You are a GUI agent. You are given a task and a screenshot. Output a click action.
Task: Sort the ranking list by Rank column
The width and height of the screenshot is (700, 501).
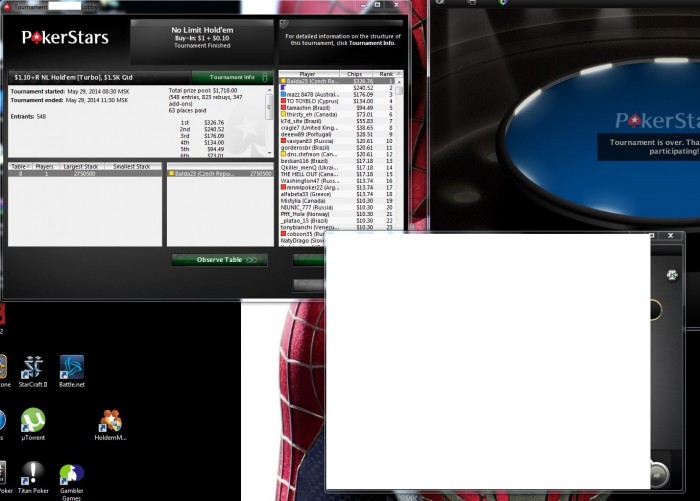pos(386,74)
